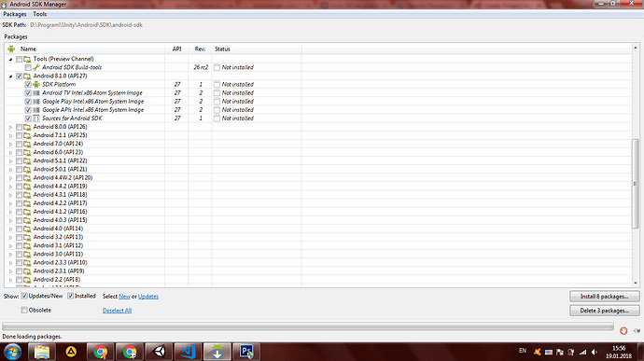This screenshot has height=361, width=644.
Task: Uncheck Google Play Intel x86 Atom System Image
Action: 28,102
